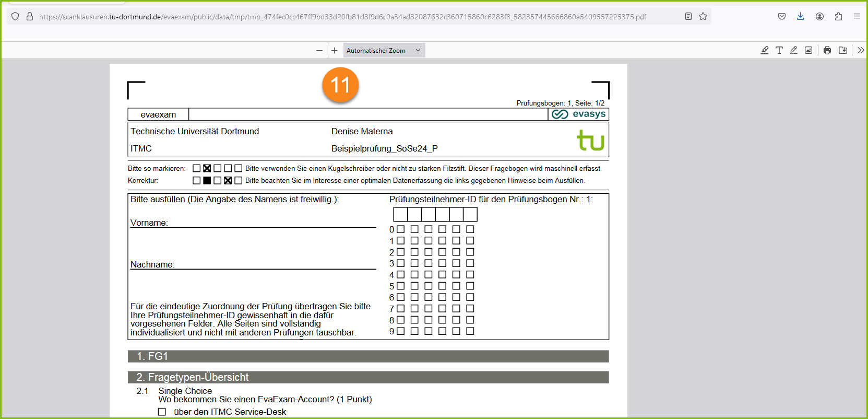Tick the row 0 checkbox in first ID column
Screen dimensions: 868x419
click(401, 229)
